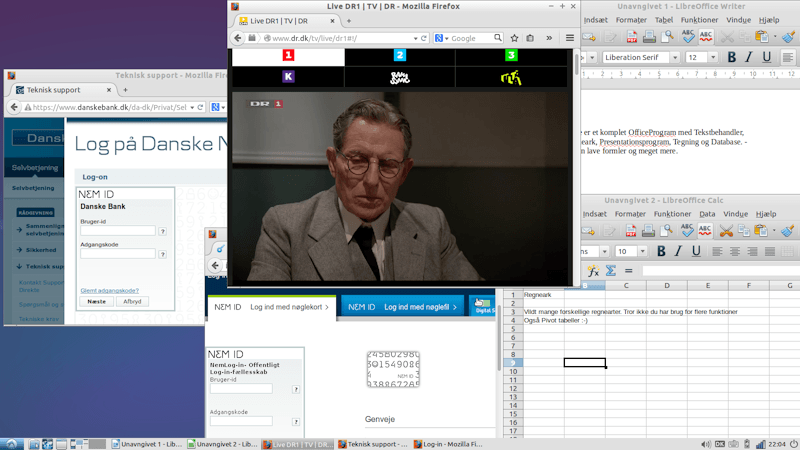The image size is (800, 450).
Task: Expand paste options arrow in Calc
Action: (x=774, y=231)
